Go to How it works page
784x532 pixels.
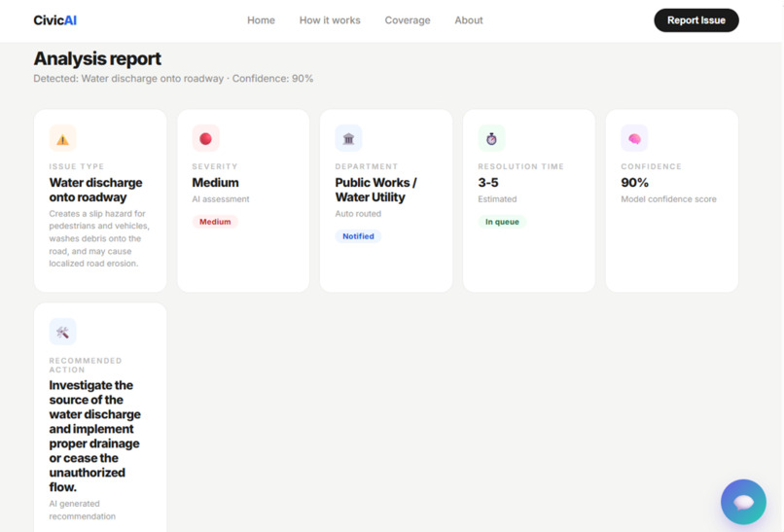point(330,20)
